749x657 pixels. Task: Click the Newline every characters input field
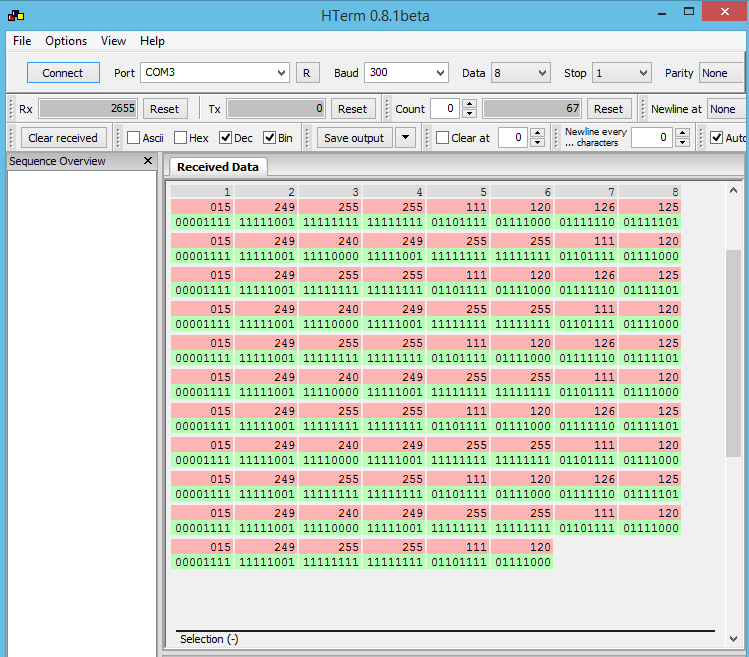click(652, 138)
